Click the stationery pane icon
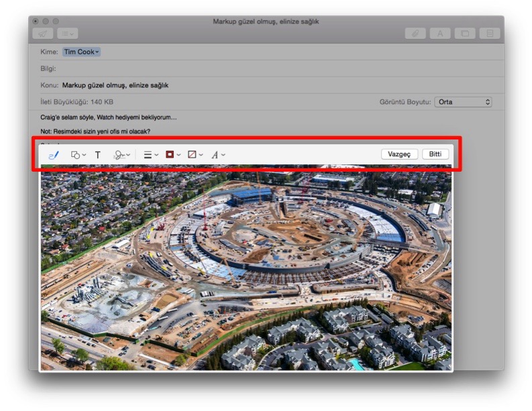The height and width of the screenshot is (411, 532). point(489,33)
